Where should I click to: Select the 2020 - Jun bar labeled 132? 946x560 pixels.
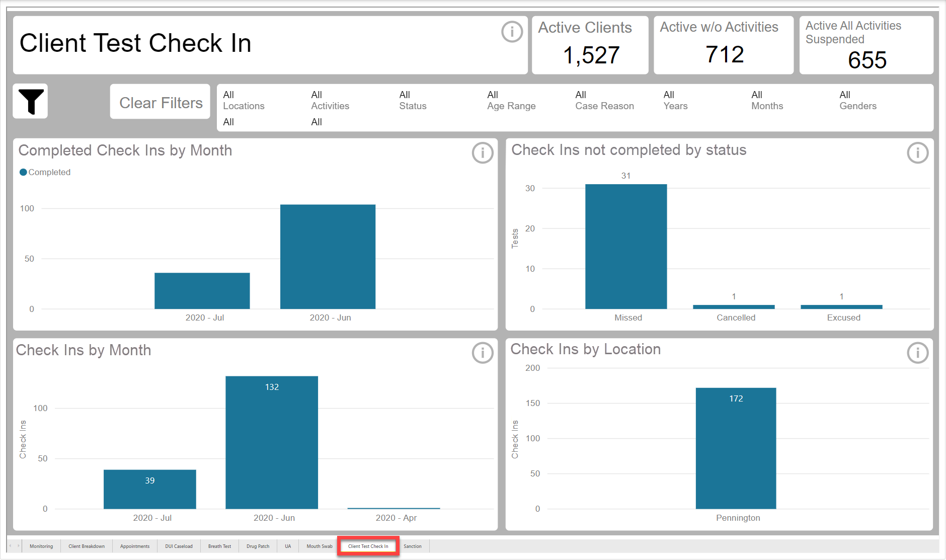point(272,443)
